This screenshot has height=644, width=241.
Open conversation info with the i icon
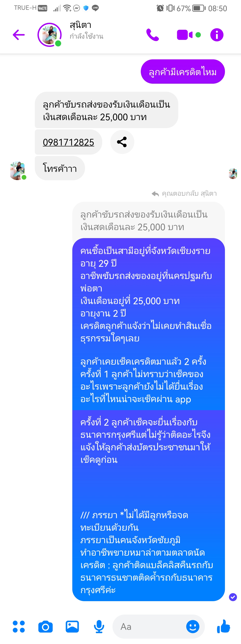[x=217, y=35]
